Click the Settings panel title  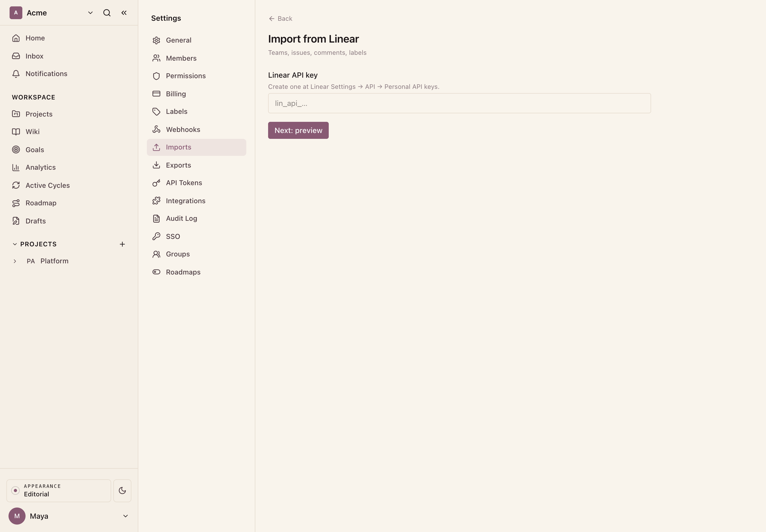point(166,18)
